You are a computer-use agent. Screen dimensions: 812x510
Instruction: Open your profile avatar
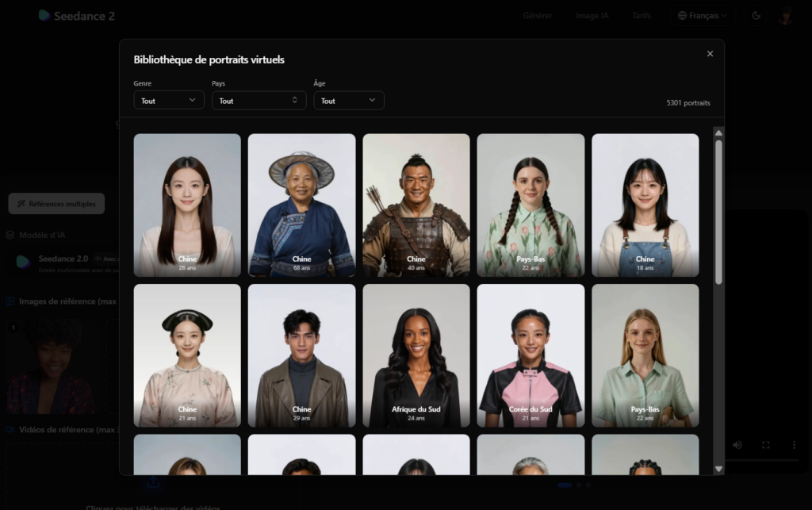coord(786,16)
